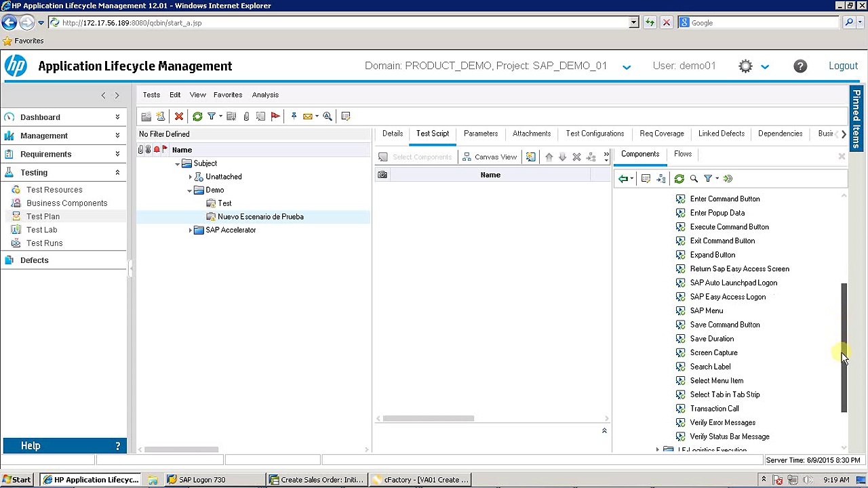Show more tabs with the right arrow
The width and height of the screenshot is (868, 488).
(844, 134)
